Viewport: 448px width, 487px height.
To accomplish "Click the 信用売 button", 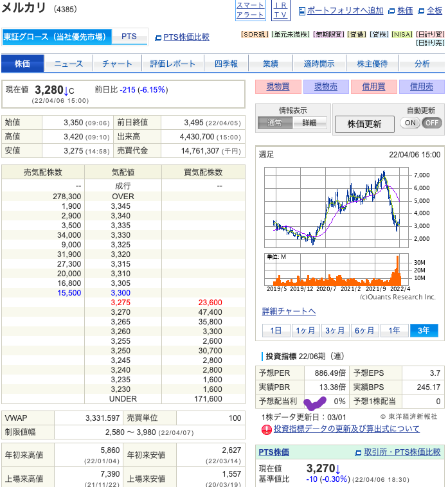I will pyautogui.click(x=422, y=87).
